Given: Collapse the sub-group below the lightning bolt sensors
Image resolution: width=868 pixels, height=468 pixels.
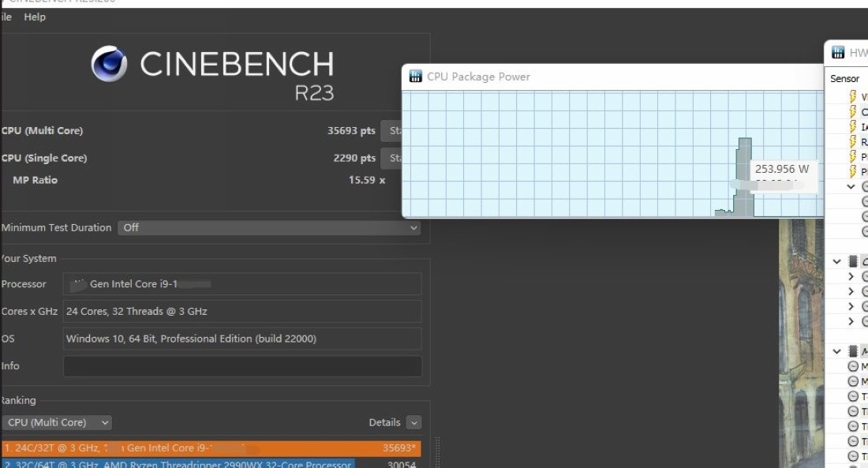Looking at the screenshot, I should click(851, 187).
